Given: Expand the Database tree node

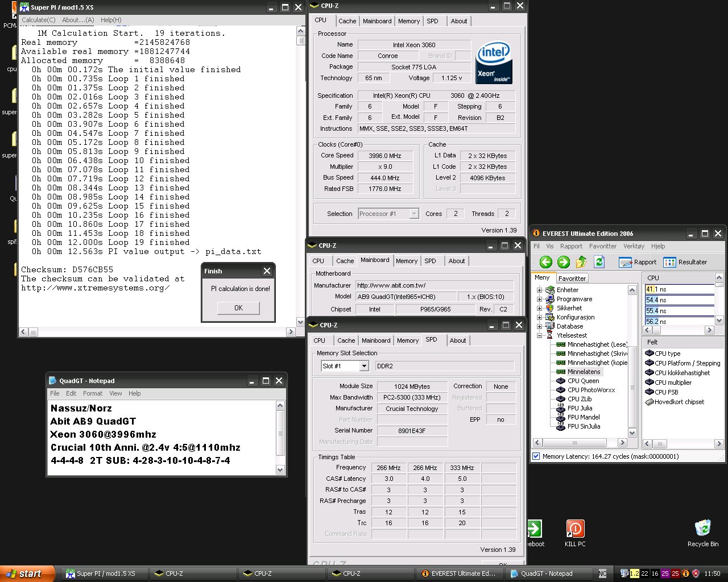Looking at the screenshot, I should (539, 326).
